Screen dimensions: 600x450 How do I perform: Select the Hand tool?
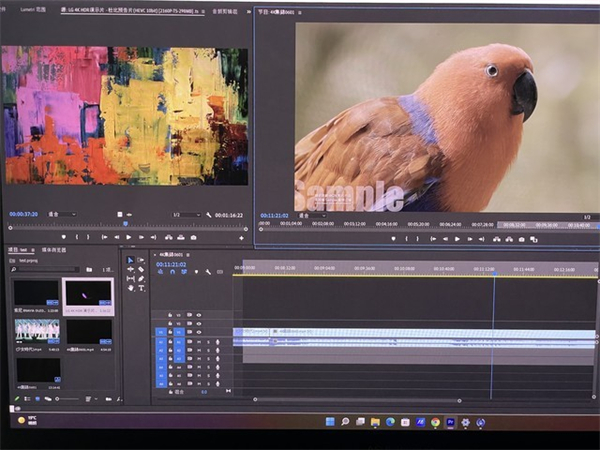129,287
